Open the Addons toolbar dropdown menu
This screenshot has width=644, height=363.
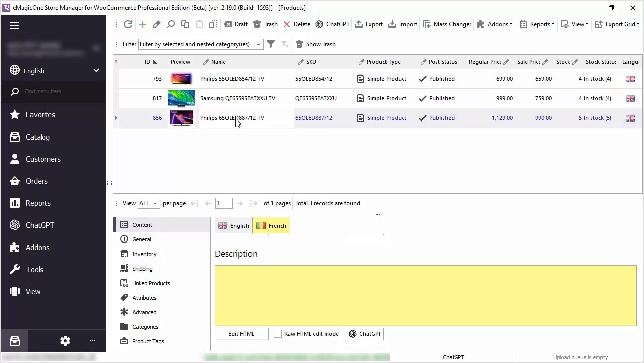tap(494, 24)
